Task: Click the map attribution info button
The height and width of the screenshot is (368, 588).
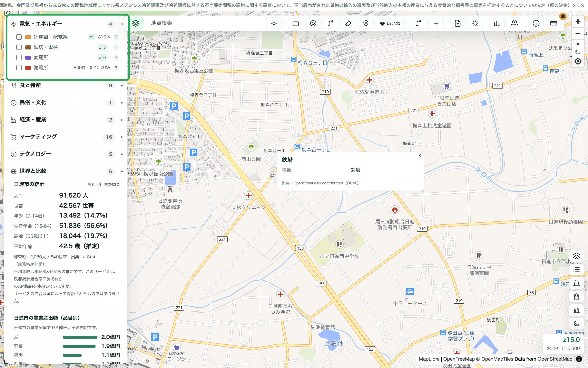Action: point(579,359)
